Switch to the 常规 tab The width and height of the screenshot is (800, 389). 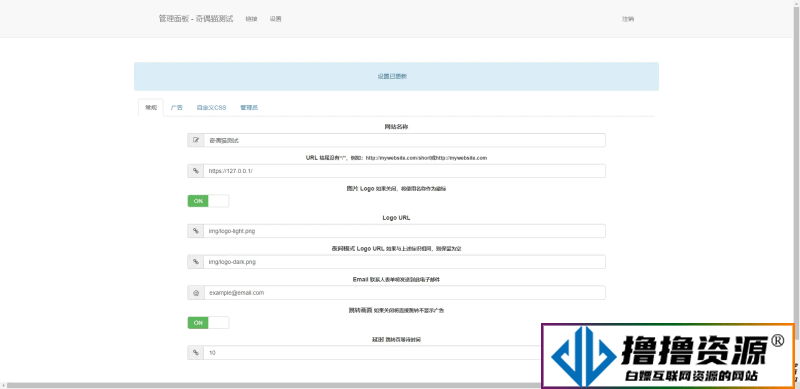151,108
